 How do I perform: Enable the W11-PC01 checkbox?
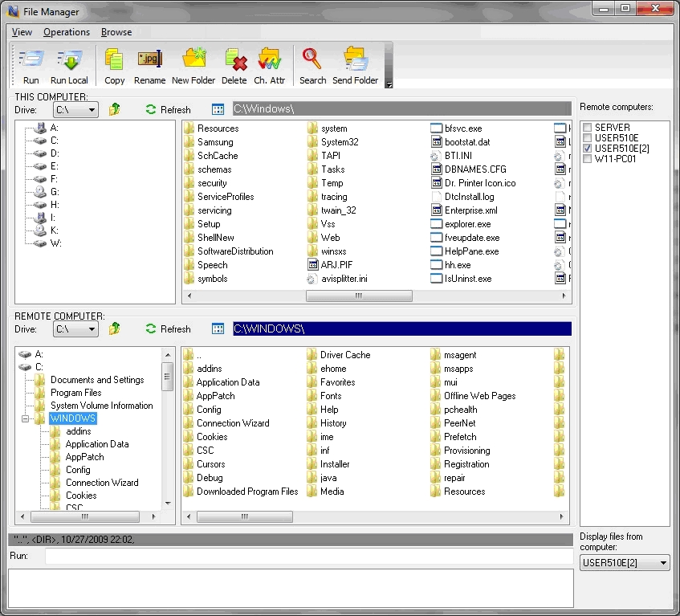[x=588, y=159]
